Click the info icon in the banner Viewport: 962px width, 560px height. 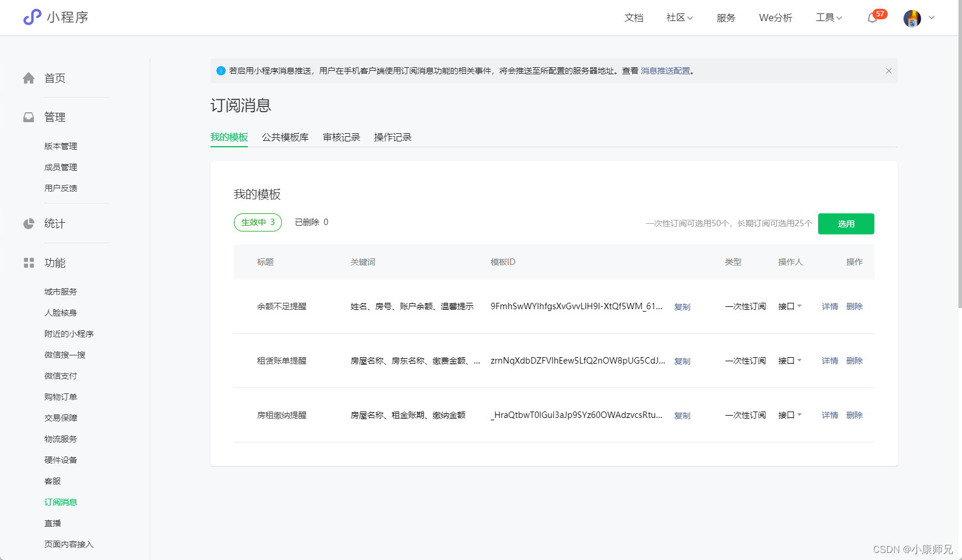click(x=220, y=70)
